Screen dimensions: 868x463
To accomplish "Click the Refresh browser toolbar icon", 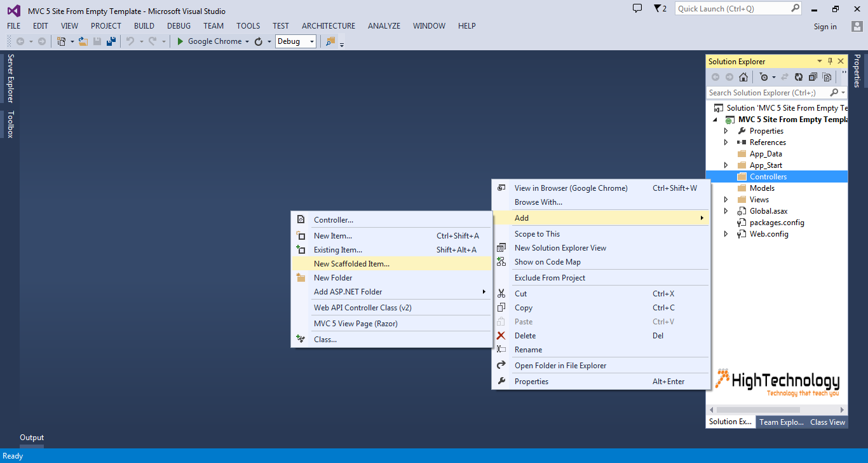I will click(259, 41).
